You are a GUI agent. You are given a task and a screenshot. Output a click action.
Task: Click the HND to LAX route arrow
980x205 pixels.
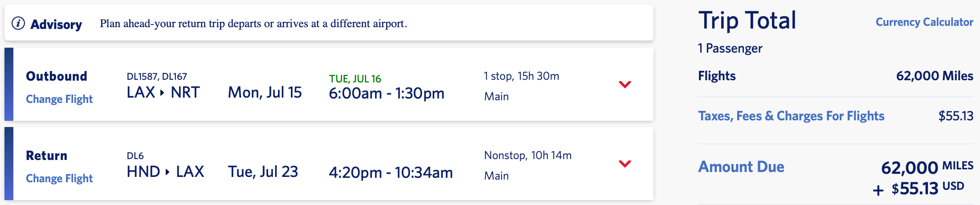point(167,172)
